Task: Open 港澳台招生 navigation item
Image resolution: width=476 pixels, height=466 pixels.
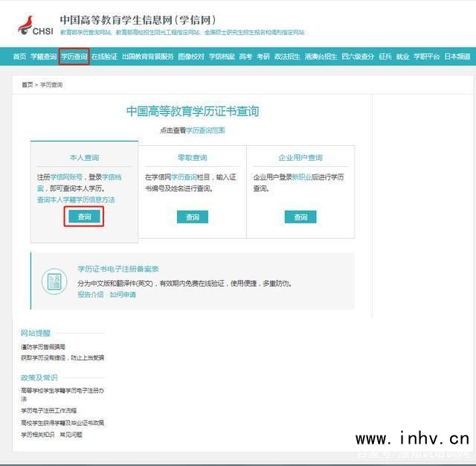Action: 321,57
